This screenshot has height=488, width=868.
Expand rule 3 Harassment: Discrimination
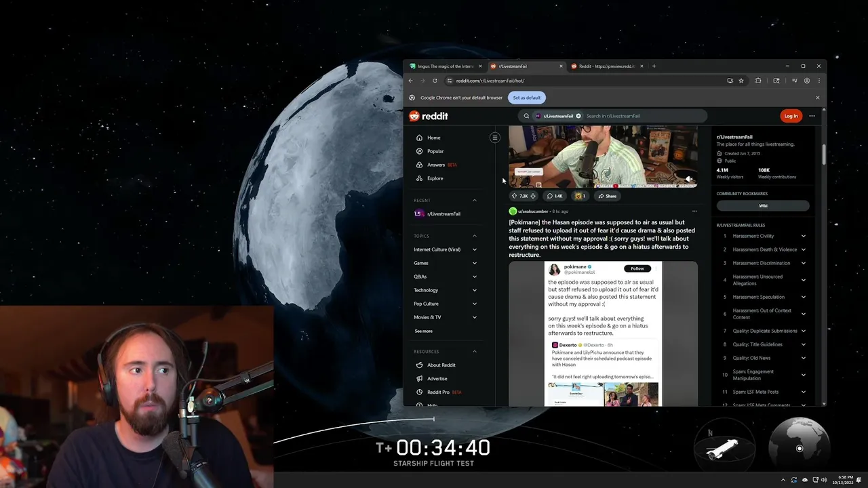click(804, 263)
